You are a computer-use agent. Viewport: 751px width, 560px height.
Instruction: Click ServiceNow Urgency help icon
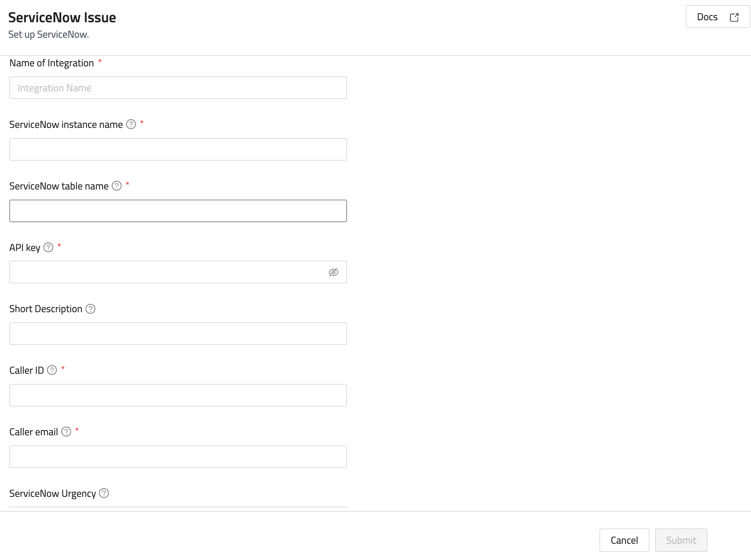click(x=104, y=493)
